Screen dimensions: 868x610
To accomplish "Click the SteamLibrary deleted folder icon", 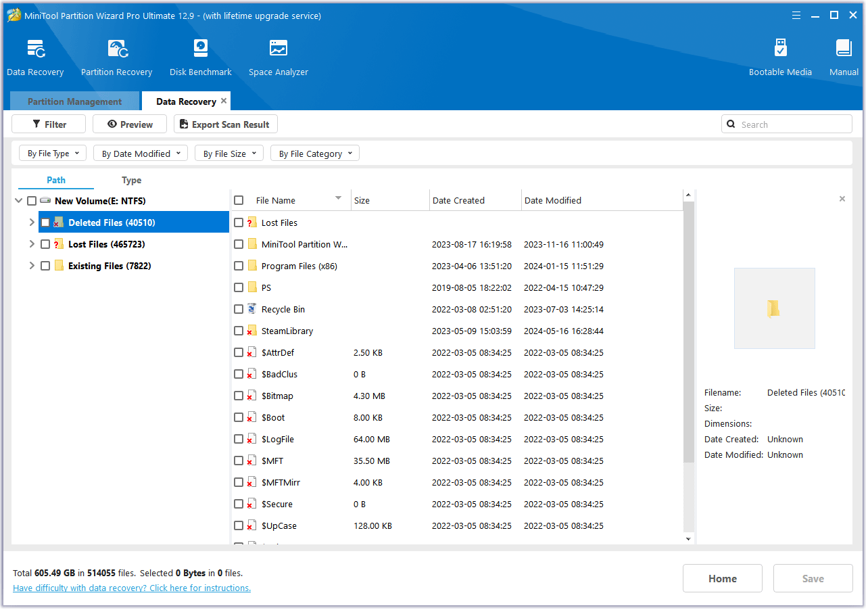I will pyautogui.click(x=251, y=331).
